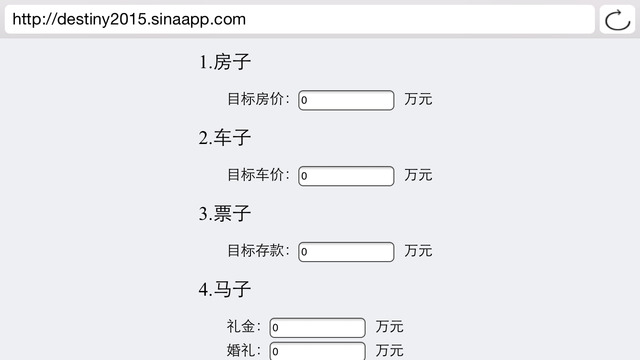Click the heading 2.车子
640x360 pixels.
224,138
